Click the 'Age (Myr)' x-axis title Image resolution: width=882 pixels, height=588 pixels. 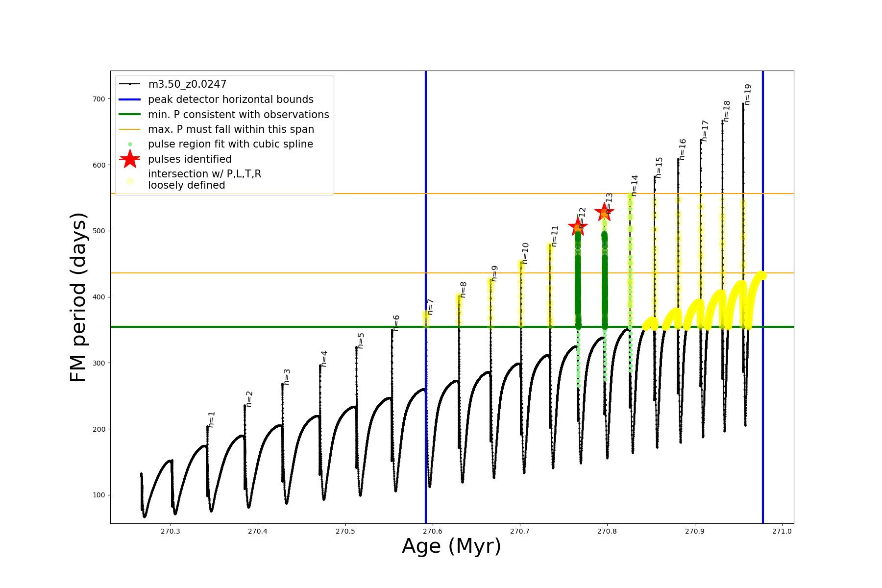(451, 546)
